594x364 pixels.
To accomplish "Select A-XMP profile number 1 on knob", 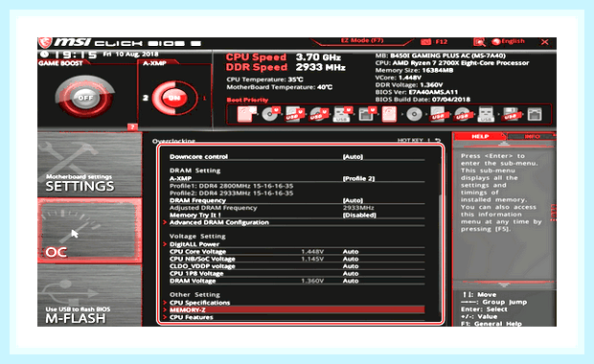I will (205, 98).
